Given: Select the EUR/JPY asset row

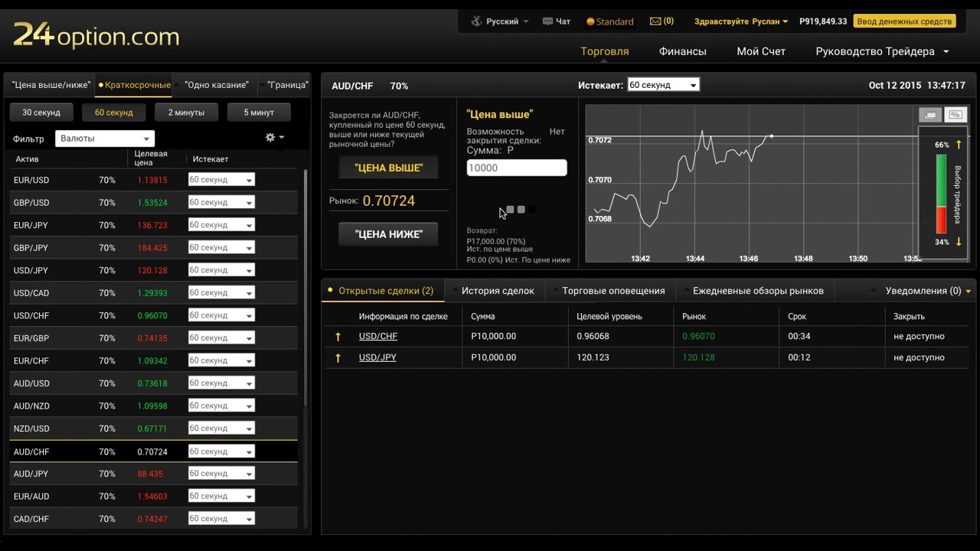Looking at the screenshot, I should point(153,225).
